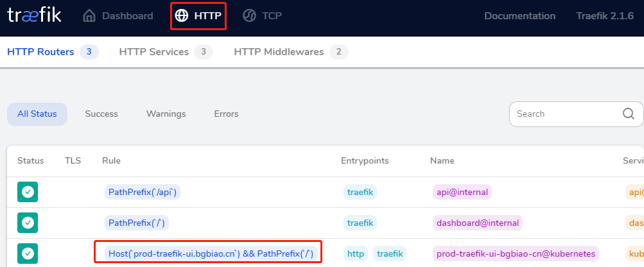This screenshot has width=644, height=267.
Task: Click the prod-traefik-ui-bgbiao-cn@kubernetes name tag
Action: coord(516,254)
